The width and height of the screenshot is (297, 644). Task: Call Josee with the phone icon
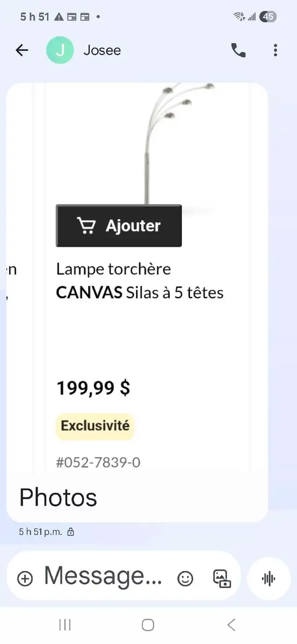239,50
